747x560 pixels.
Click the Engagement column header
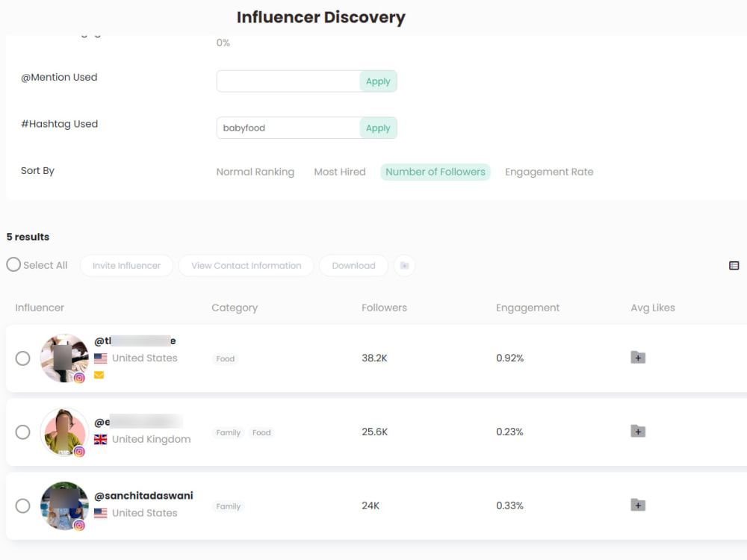point(527,308)
